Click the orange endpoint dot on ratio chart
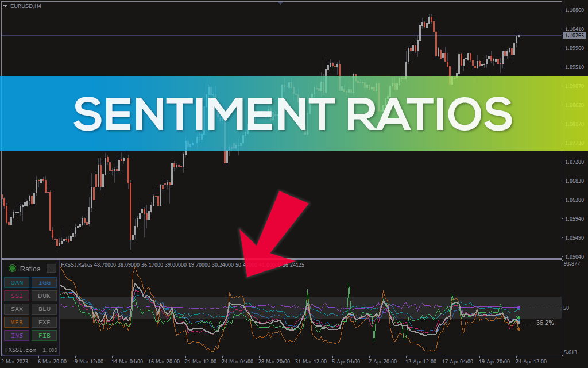Screen dimensions: 588x368 [x=519, y=329]
